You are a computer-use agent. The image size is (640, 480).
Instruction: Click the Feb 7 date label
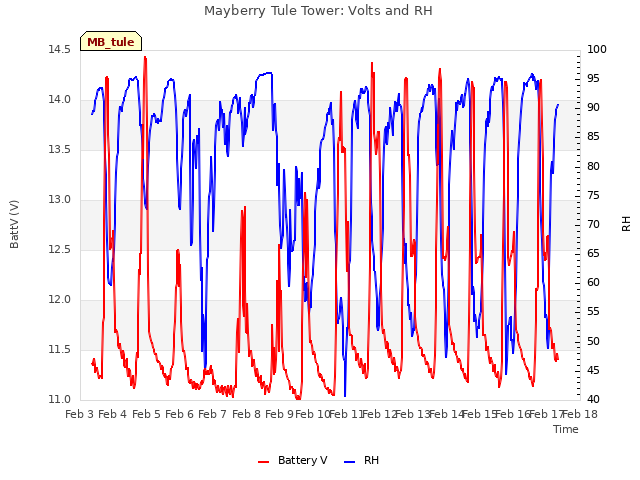tap(212, 414)
